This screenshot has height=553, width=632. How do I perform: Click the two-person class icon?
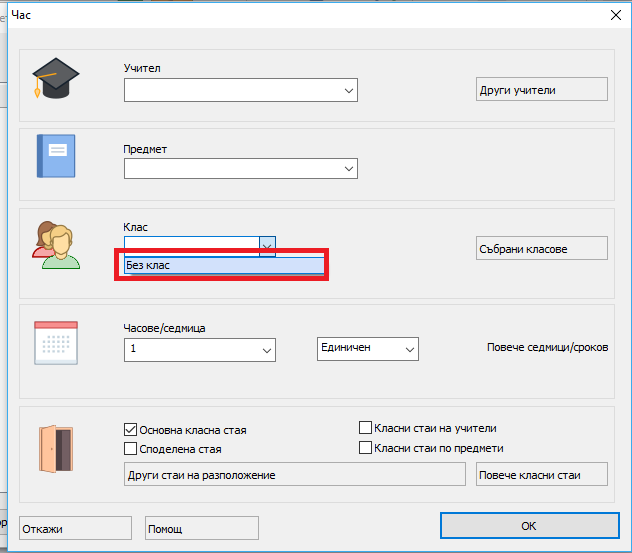[57, 244]
